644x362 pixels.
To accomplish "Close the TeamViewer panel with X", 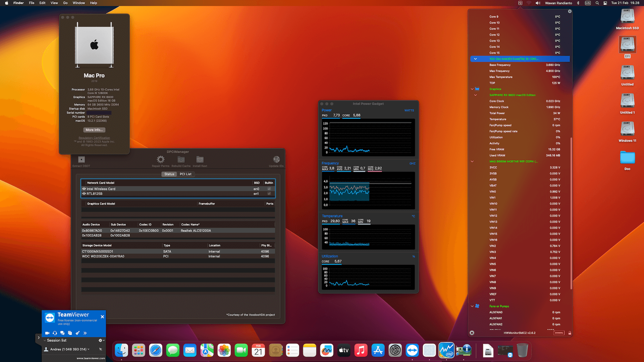I will 102,317.
